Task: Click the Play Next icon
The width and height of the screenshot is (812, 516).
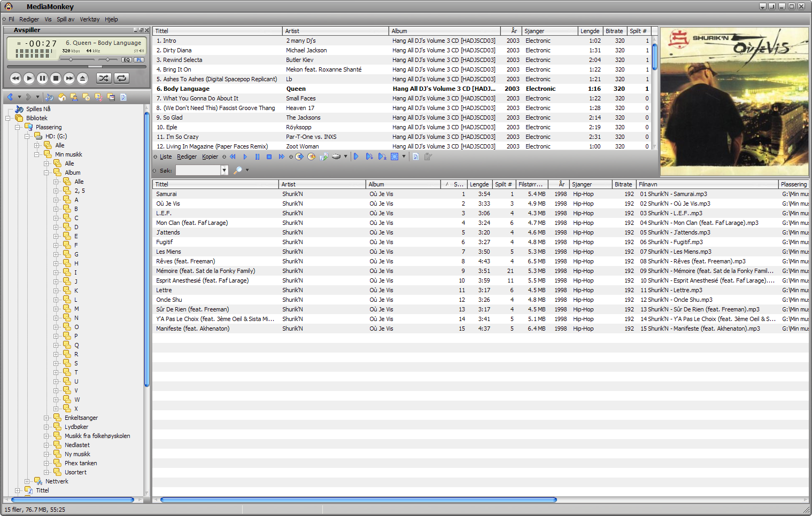Action: (x=369, y=157)
